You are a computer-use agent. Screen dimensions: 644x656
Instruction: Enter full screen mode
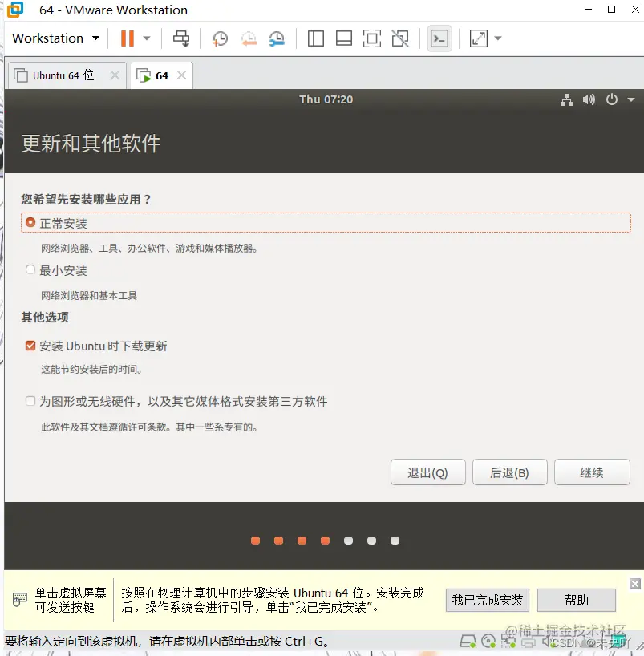pos(372,38)
